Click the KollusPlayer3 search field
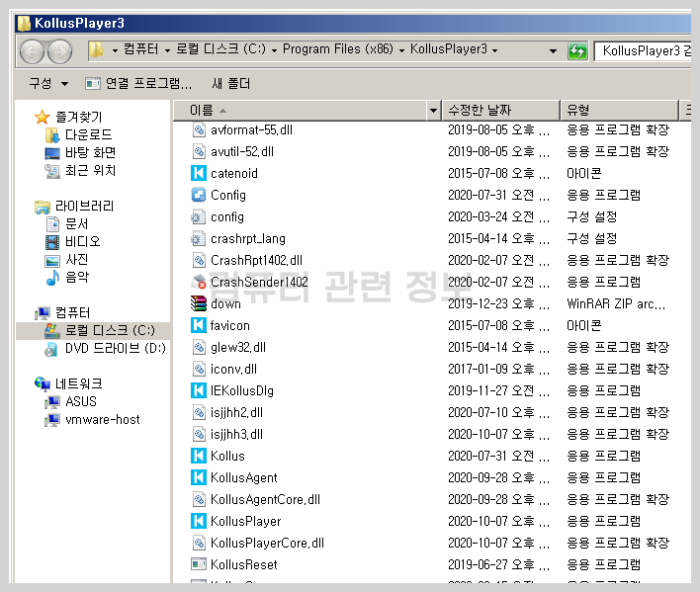Screen dimensions: 700x592 pyautogui.click(x=643, y=50)
